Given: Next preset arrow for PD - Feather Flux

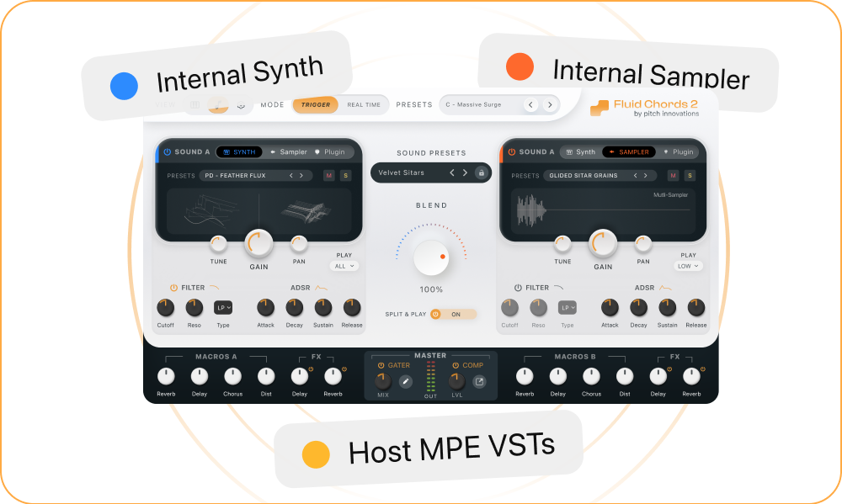Looking at the screenshot, I should click(301, 176).
